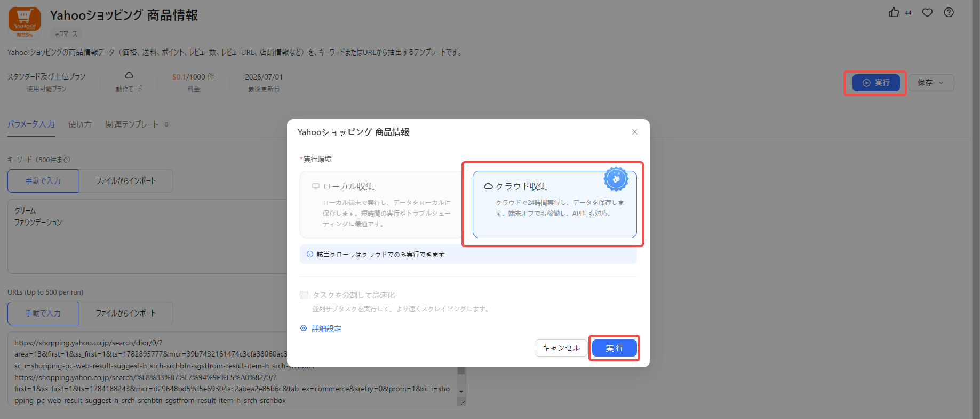Click the info icon in the cloud-only notice
The height and width of the screenshot is (419, 980).
pyautogui.click(x=310, y=255)
